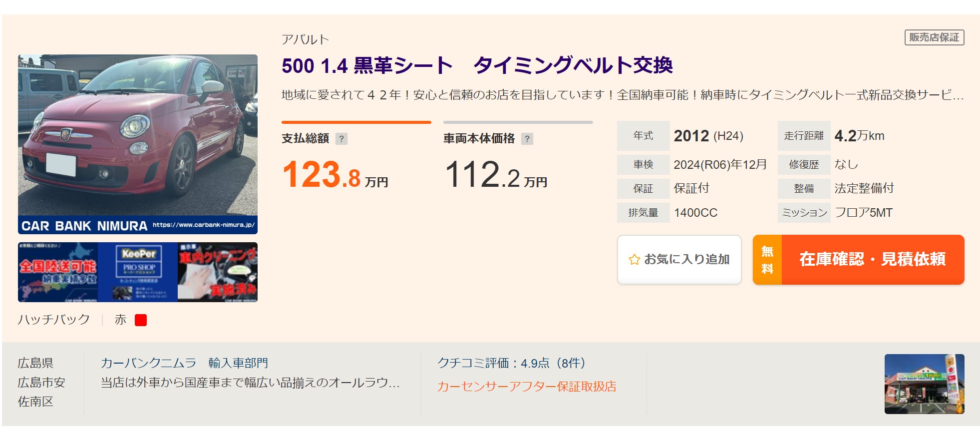
Task: Click mileage value 4.2万km
Action: 859,136
